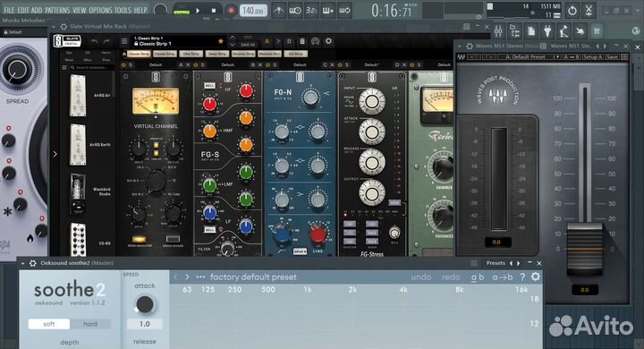The height and width of the screenshot is (349, 644).
Task: Open the OPTIONS menu
Action: coord(100,10)
